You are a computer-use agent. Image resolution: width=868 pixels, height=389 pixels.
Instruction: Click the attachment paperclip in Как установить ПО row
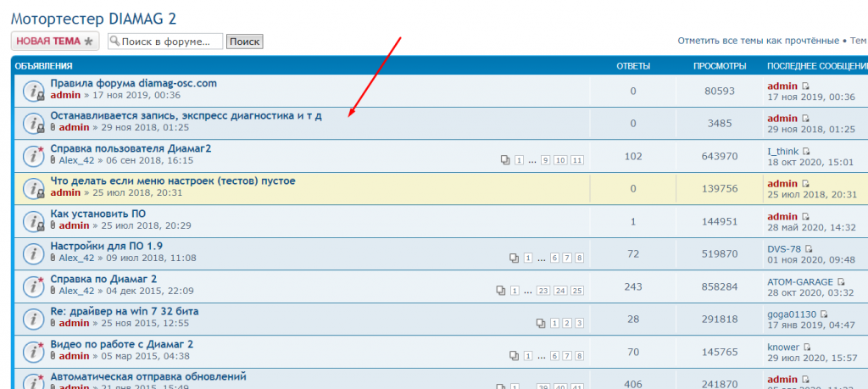53,225
